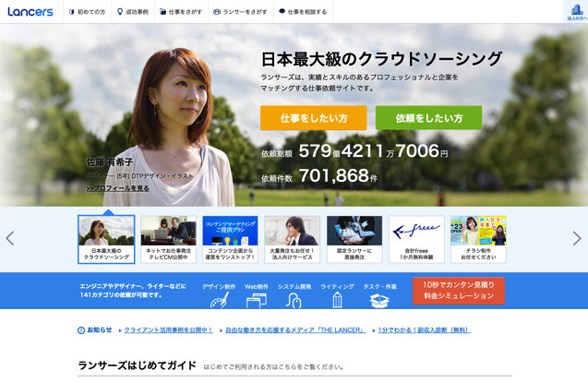Screen dimensions: 588x382
Task: Go to previous carousel slide arrow
Action: click(10, 238)
